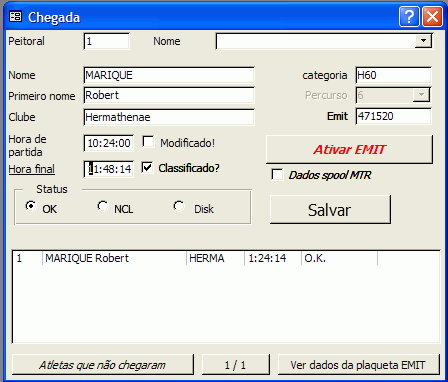Click the Ativar EMIT button
This screenshot has height=382, width=448.
tap(349, 149)
